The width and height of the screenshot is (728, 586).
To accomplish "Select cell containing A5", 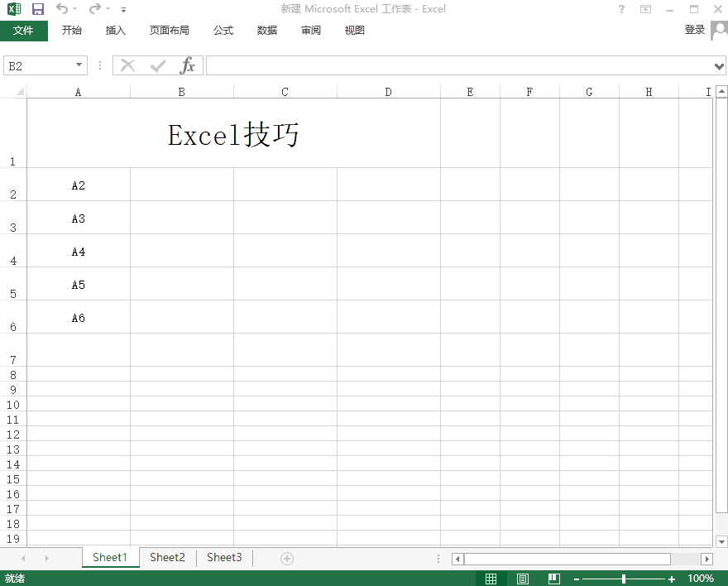I will [x=79, y=284].
